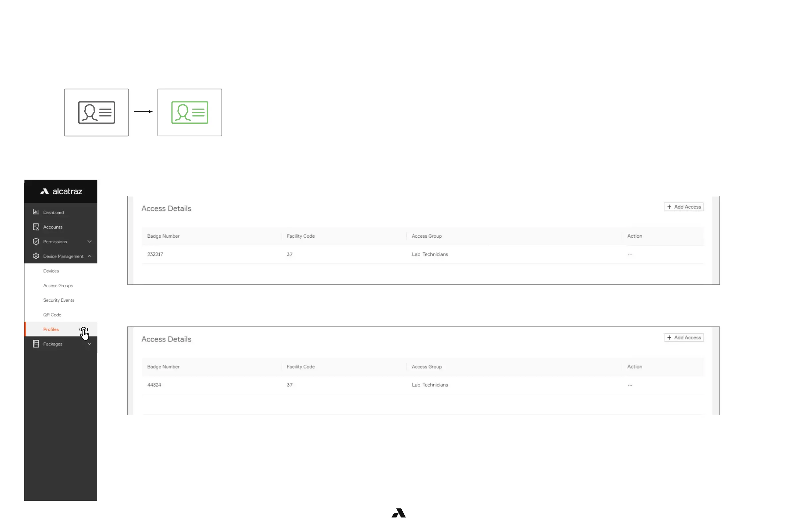Image resolution: width=812 pixels, height=525 pixels.
Task: Go to Security Events page
Action: point(59,300)
